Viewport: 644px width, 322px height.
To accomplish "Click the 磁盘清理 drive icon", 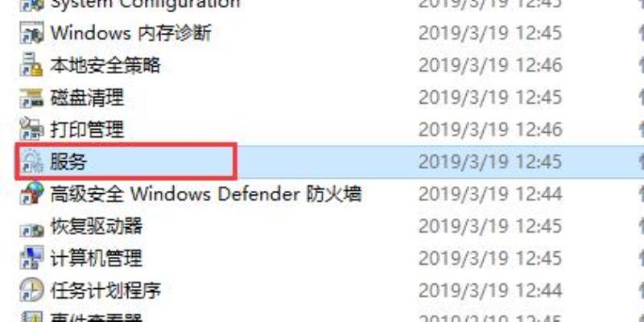I will (31, 97).
